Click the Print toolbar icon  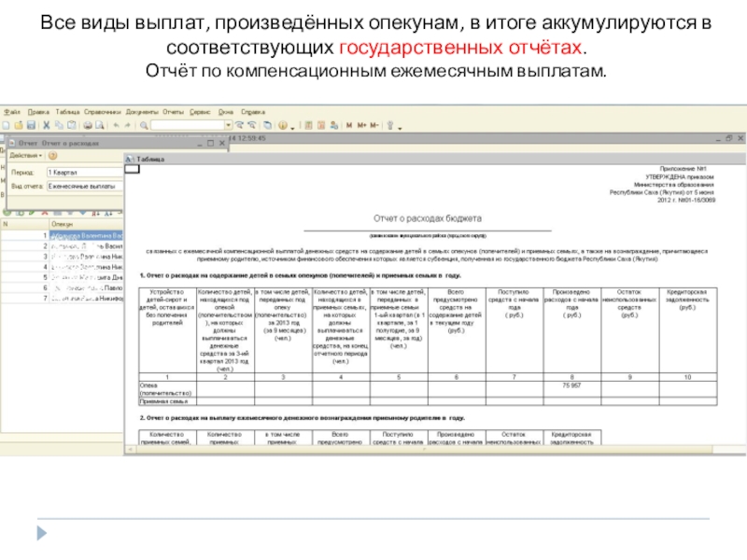click(x=88, y=125)
